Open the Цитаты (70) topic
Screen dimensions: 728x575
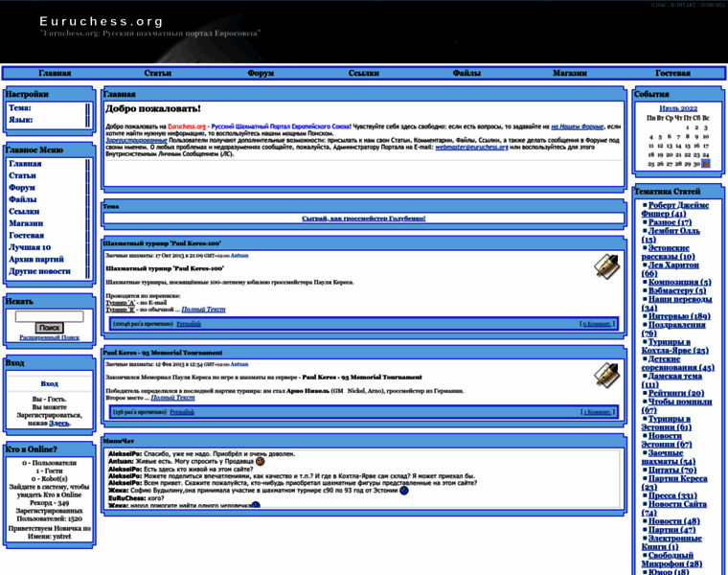672,470
